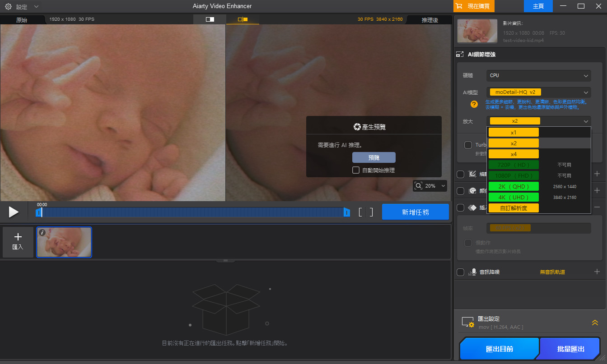This screenshot has width=607, height=364.
Task: Toggle the Turbo checkbox
Action: pos(468,145)
